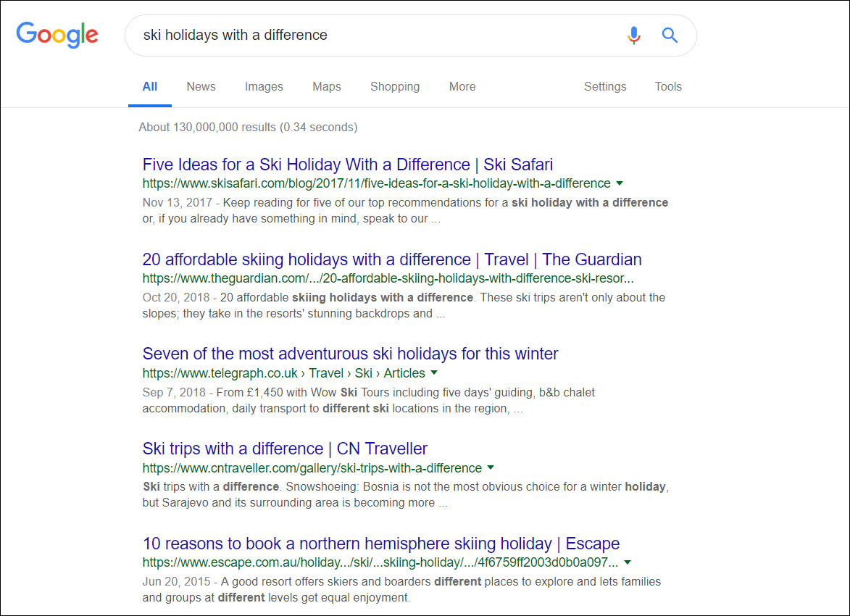Expand the dropdown arrow beside telegraph.co.uk URL
The height and width of the screenshot is (616, 850).
click(x=433, y=372)
